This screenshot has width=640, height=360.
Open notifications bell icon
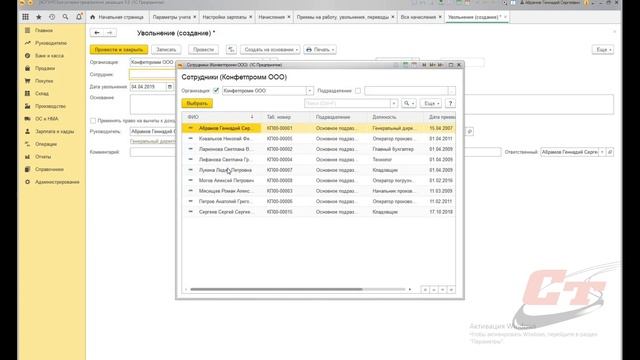79,17
